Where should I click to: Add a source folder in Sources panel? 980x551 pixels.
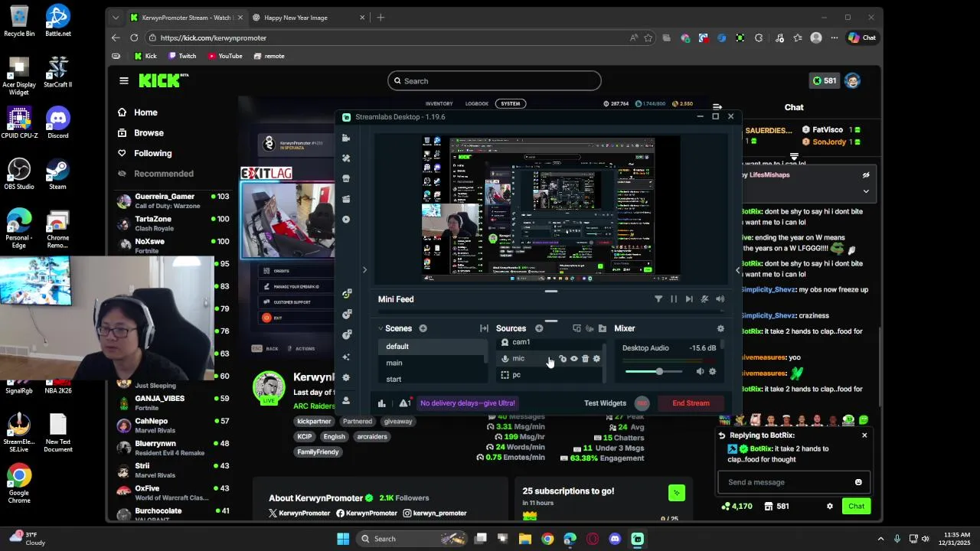click(x=603, y=328)
